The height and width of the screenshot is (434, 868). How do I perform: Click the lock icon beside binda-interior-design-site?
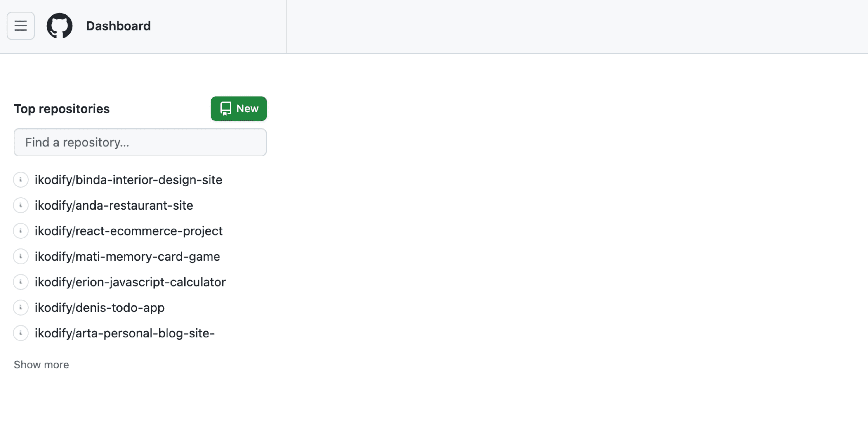click(x=21, y=180)
